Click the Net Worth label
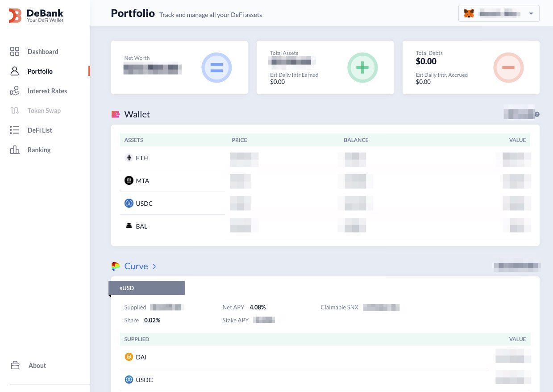 [x=137, y=58]
